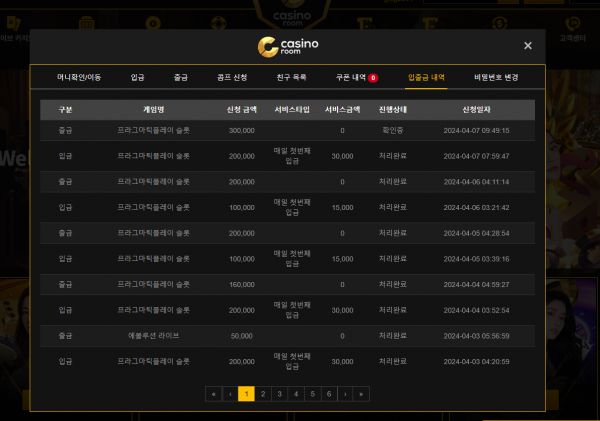Go to page 4
This screenshot has height=421, width=600.
(x=296, y=394)
